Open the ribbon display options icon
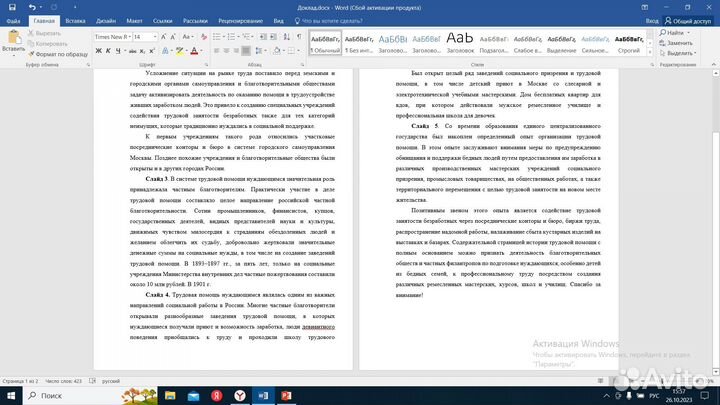This screenshot has width=720, height=405. (645, 7)
